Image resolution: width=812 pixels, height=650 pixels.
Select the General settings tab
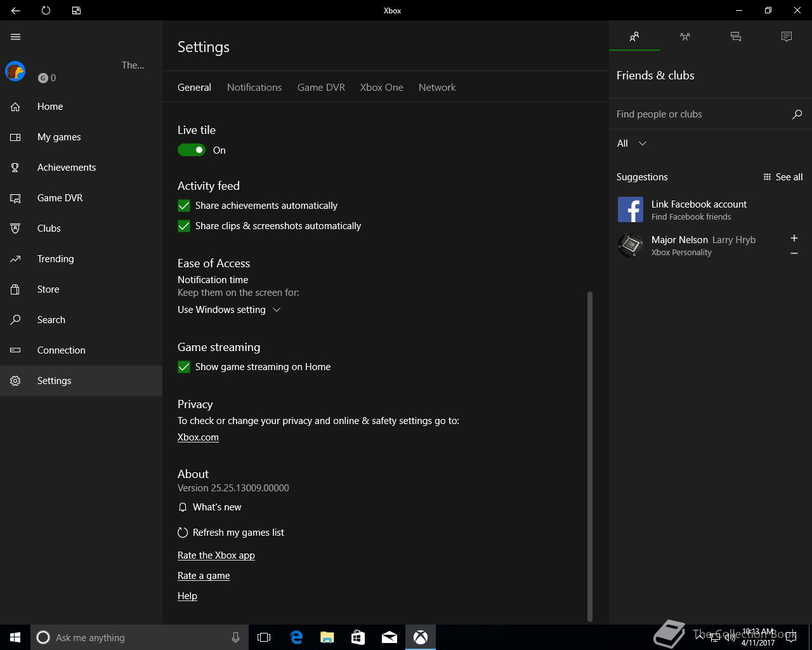point(194,88)
